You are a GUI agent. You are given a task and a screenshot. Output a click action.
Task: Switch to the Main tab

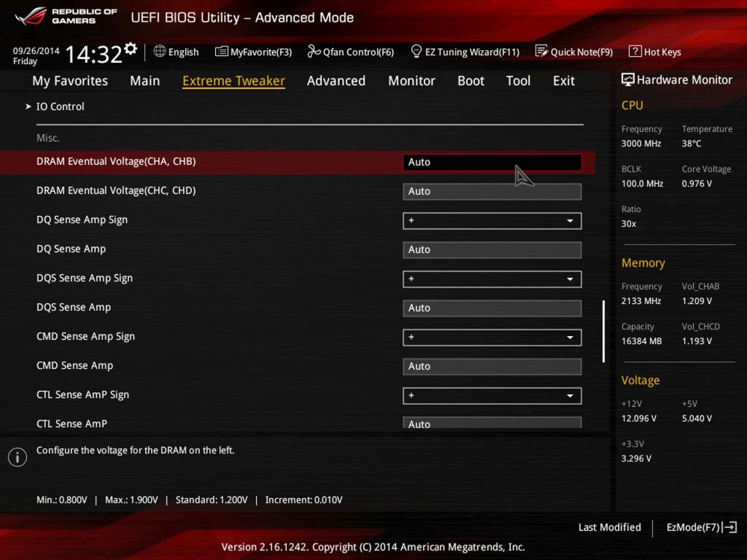pyautogui.click(x=145, y=81)
